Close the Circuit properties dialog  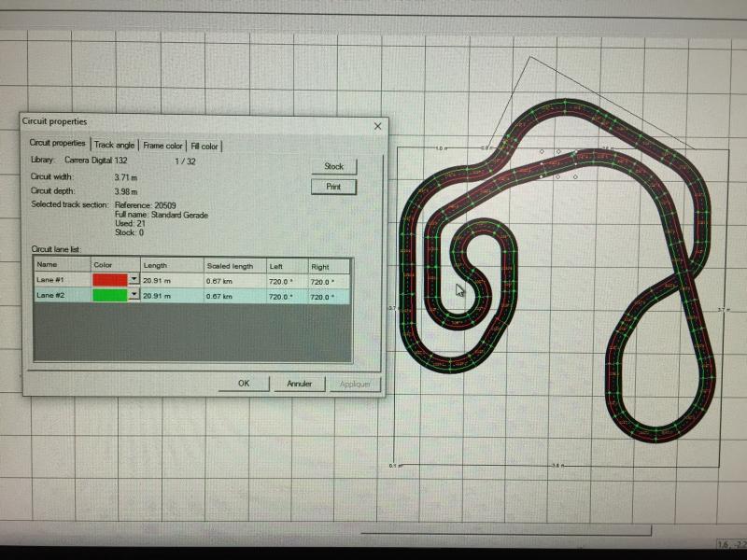(x=377, y=126)
